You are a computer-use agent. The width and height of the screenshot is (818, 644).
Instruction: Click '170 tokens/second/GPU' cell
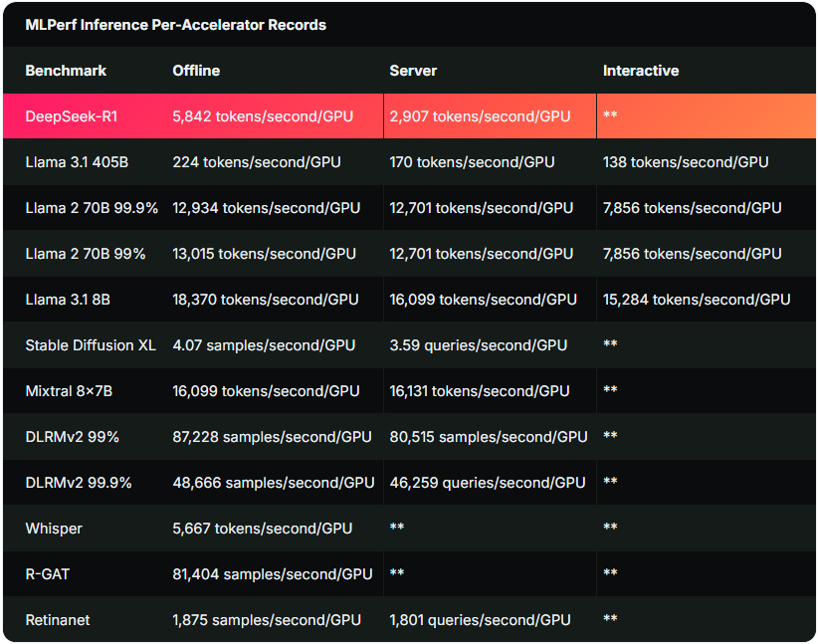click(472, 162)
